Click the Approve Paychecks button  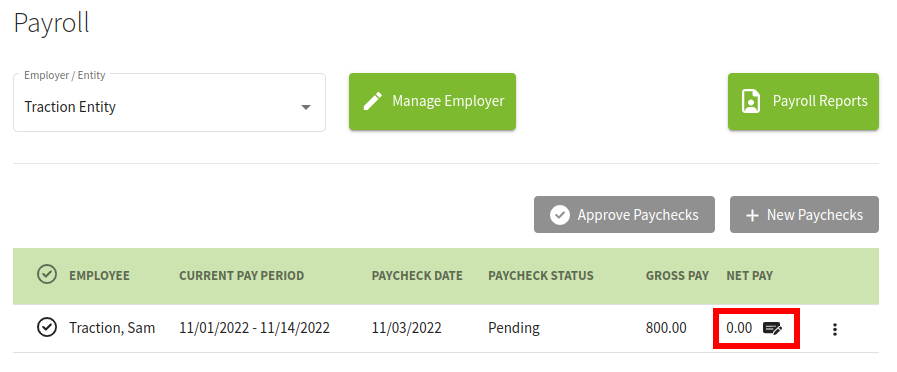[624, 215]
